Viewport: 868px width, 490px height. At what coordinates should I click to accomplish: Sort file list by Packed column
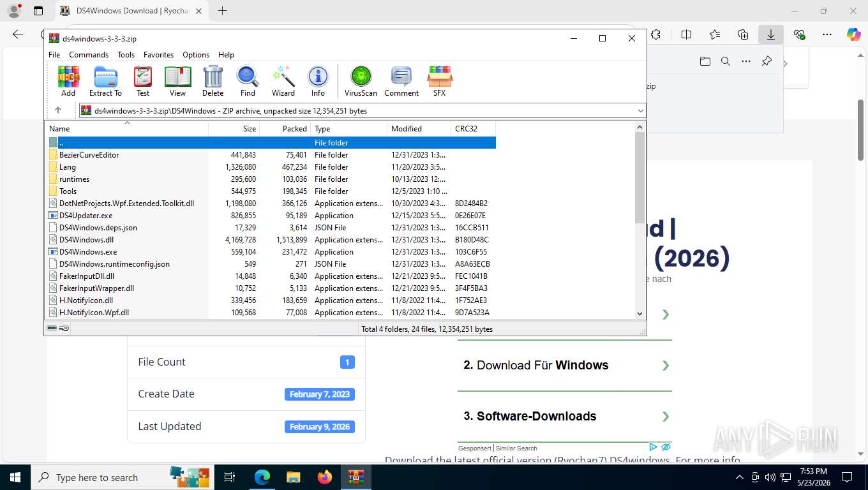285,128
